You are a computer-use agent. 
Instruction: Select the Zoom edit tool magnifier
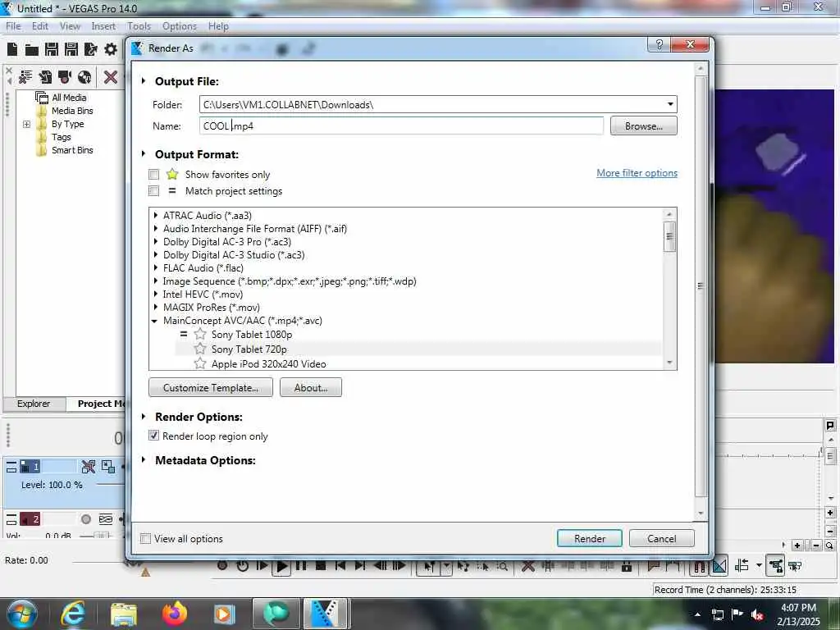[x=502, y=566]
